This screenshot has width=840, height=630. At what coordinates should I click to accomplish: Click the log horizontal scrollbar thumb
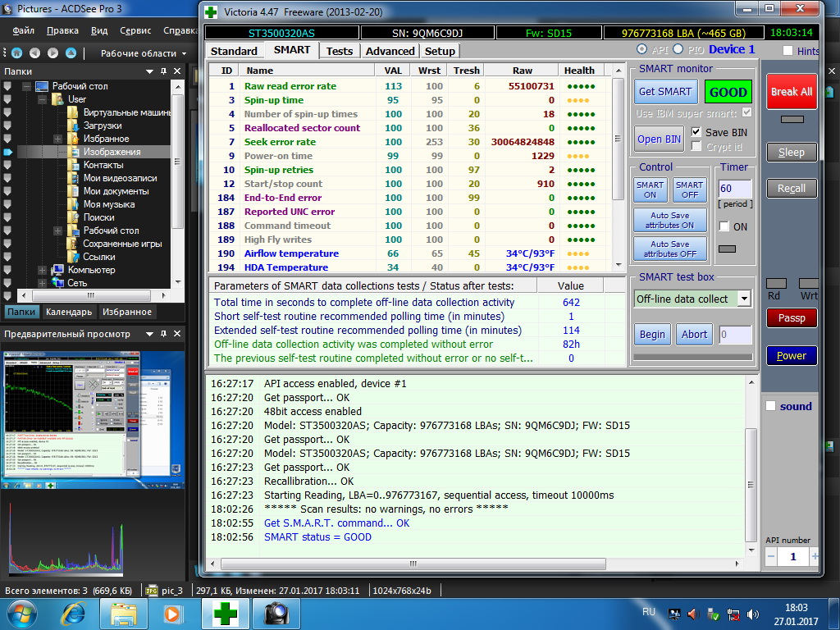tap(413, 564)
